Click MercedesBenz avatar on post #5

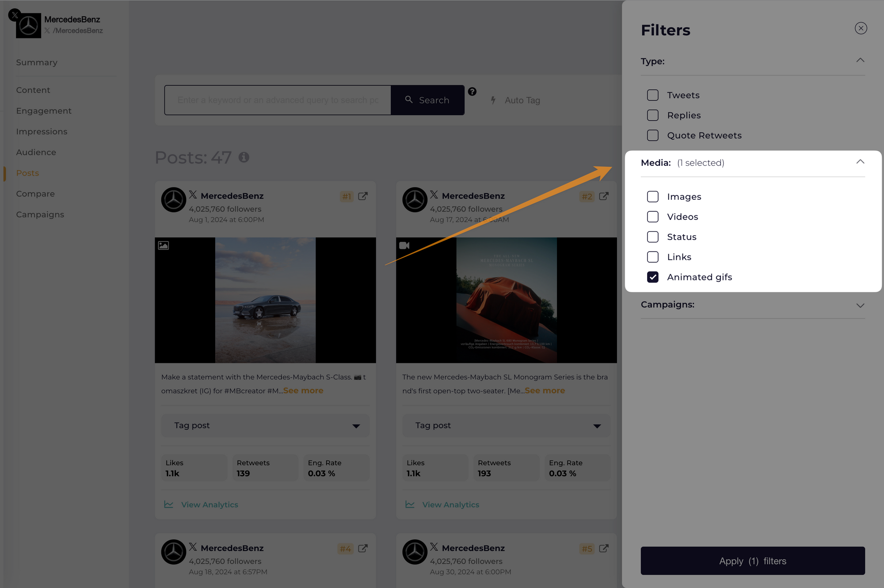(415, 552)
